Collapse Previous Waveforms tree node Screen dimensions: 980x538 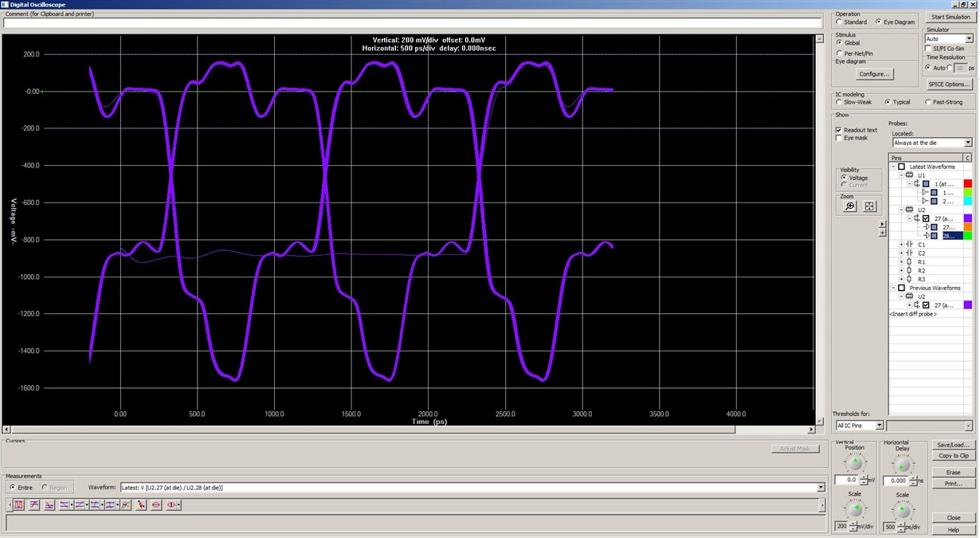coord(893,288)
